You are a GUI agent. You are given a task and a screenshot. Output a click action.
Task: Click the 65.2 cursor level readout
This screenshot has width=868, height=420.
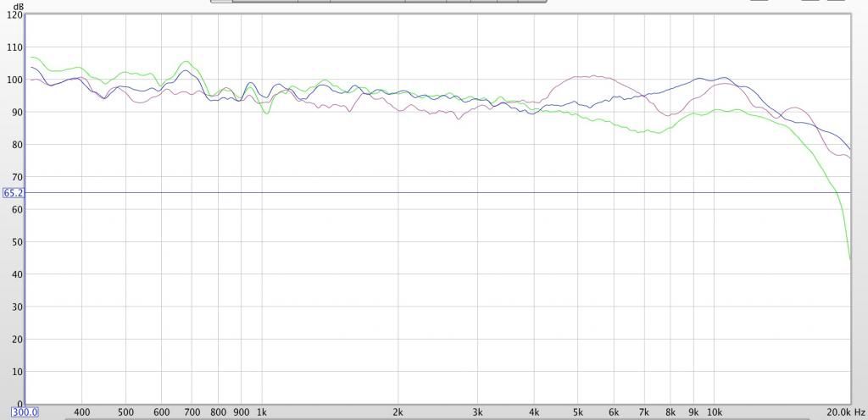[x=14, y=193]
